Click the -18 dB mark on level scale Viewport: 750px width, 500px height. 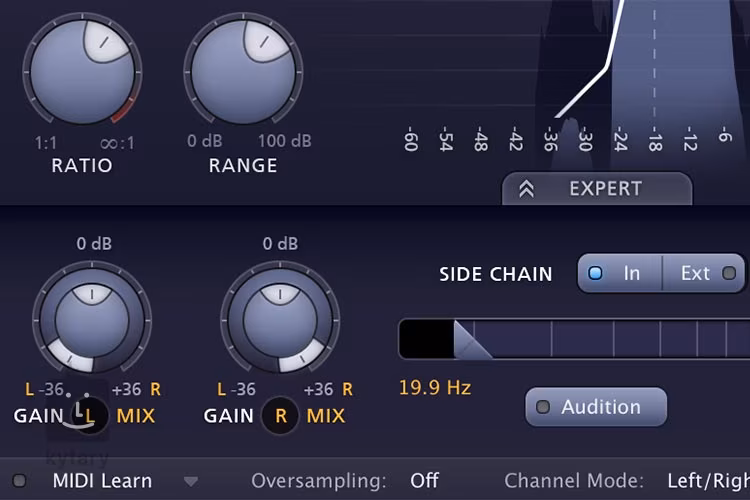tap(655, 140)
